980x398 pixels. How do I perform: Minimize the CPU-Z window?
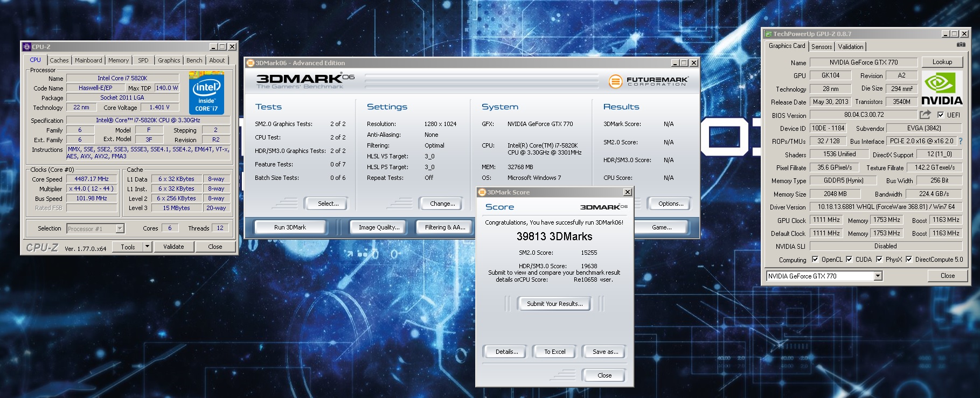coord(213,47)
